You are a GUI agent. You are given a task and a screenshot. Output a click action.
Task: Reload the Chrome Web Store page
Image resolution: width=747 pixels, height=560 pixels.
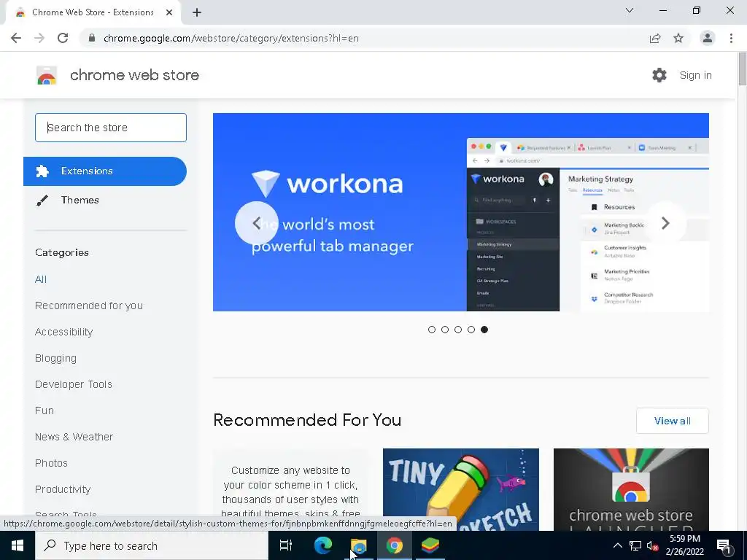point(63,38)
